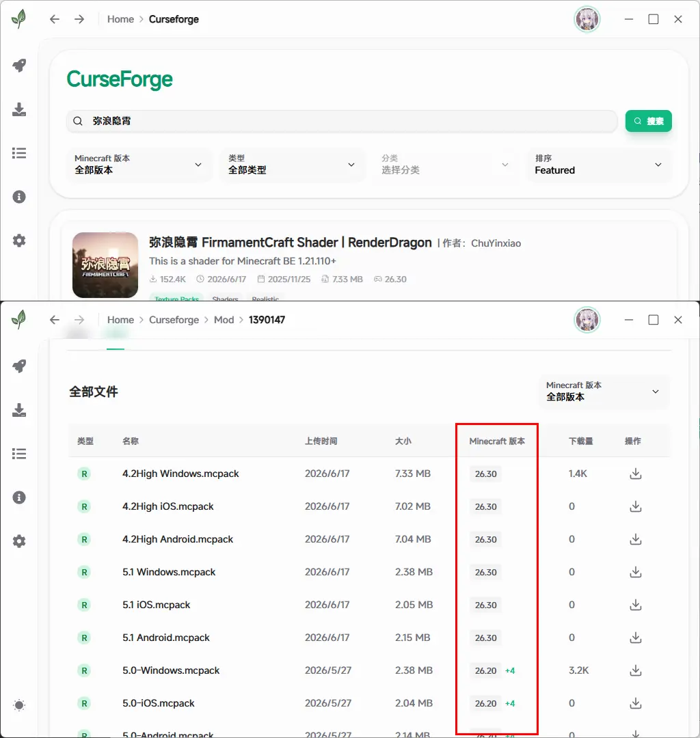Open the 排序 Featured sort dropdown
The image size is (700, 738).
[x=599, y=165]
